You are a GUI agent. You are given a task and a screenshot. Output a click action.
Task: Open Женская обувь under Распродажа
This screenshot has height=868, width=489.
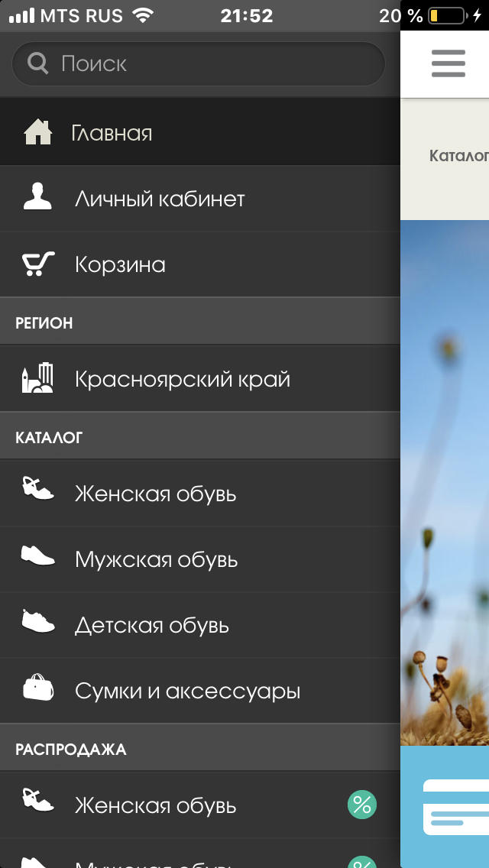pos(156,805)
